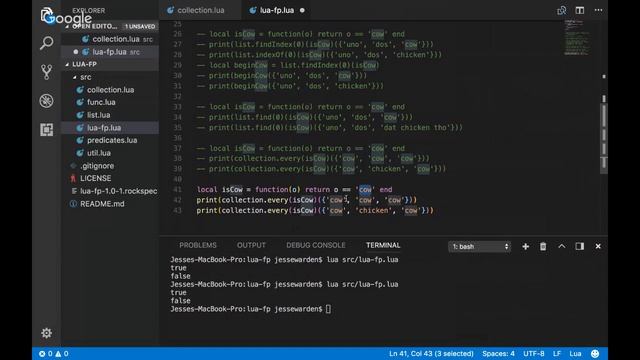Click the warnings count icon in status bar
Screen dimensions: 640x360
click(x=58, y=354)
